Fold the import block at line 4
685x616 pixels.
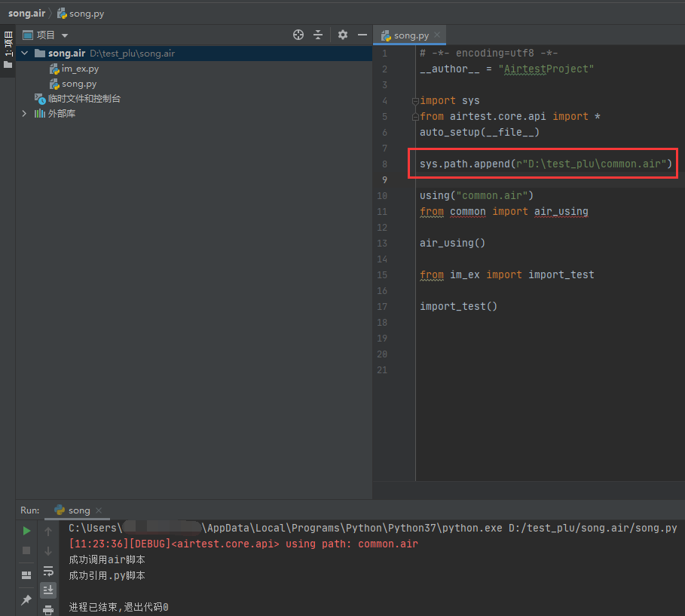(415, 101)
